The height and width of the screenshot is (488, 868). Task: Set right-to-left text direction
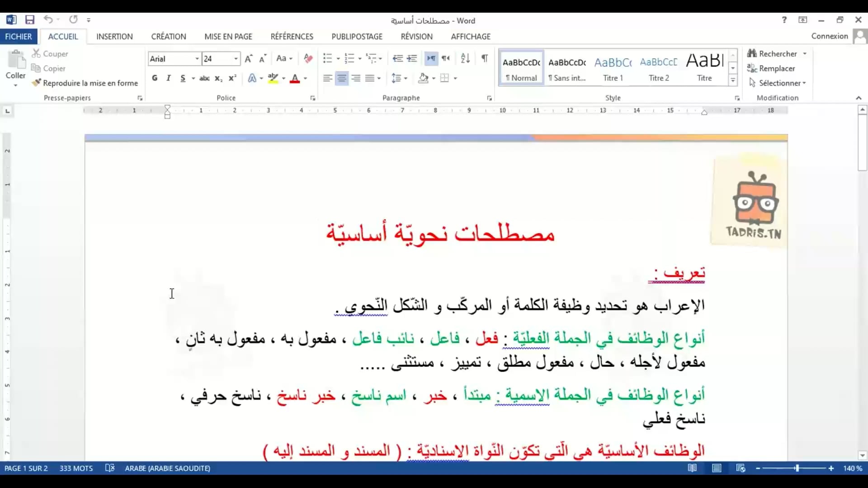(446, 58)
